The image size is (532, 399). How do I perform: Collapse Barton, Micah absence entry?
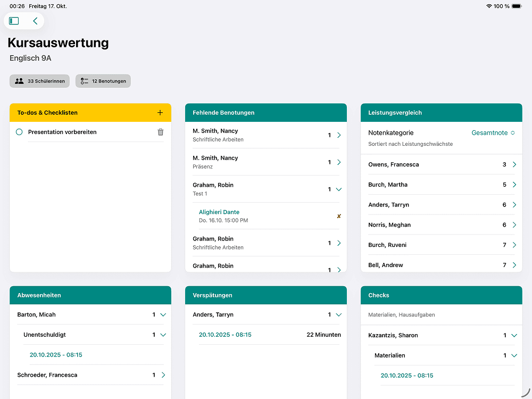(163, 315)
